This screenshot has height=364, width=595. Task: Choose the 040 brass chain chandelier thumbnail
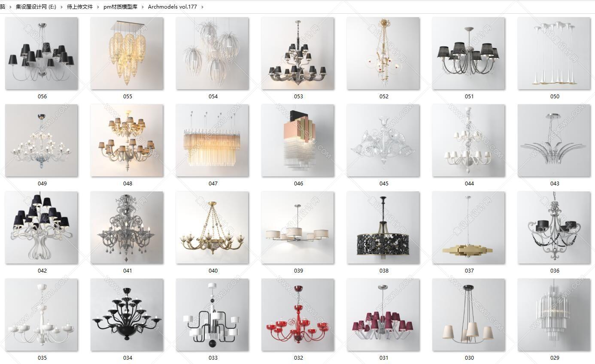(212, 228)
